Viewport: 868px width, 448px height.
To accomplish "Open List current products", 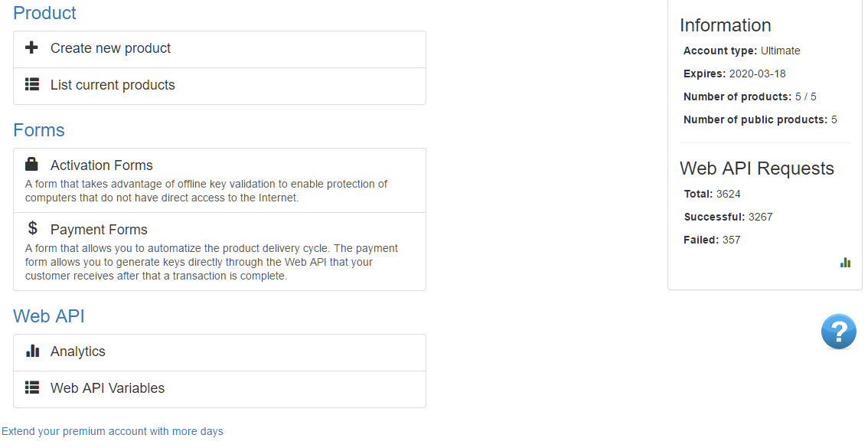I will coord(220,86).
